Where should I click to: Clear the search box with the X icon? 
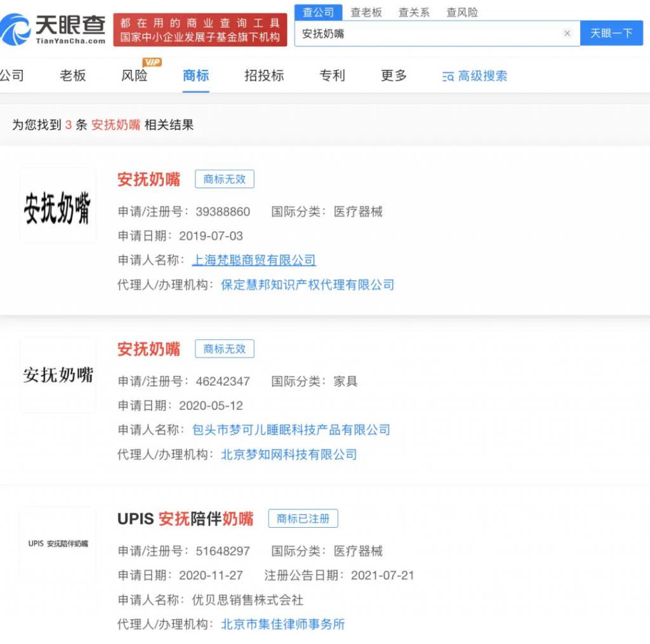tap(567, 34)
